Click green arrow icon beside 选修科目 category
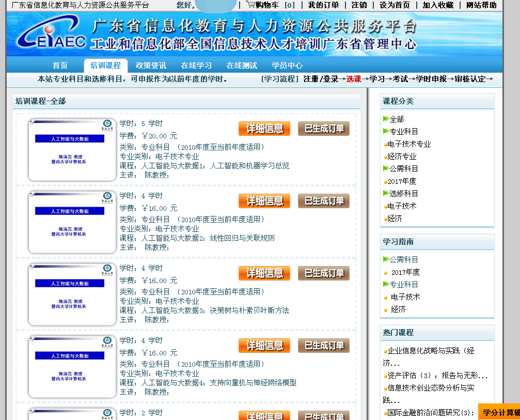 [x=386, y=193]
